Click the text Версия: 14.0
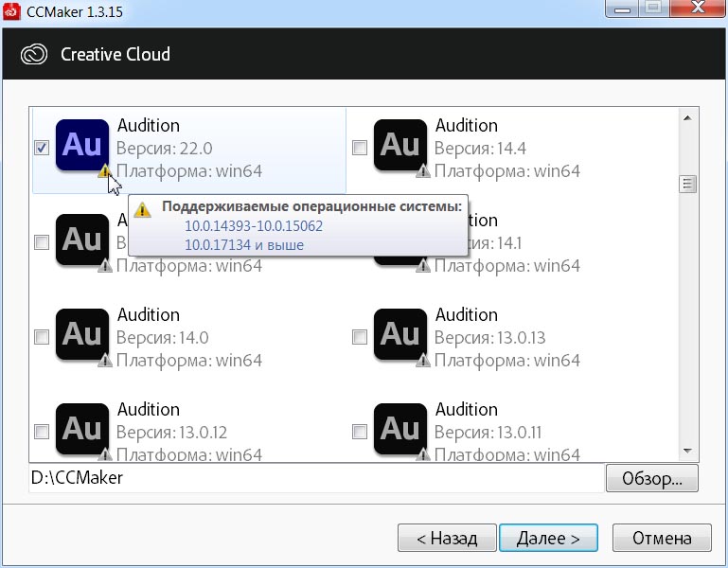 coord(163,337)
